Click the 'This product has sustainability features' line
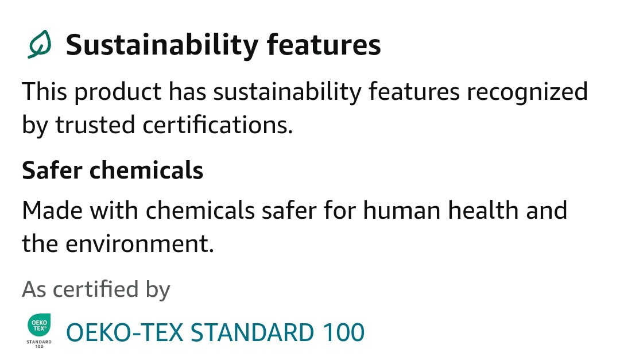 (x=305, y=92)
